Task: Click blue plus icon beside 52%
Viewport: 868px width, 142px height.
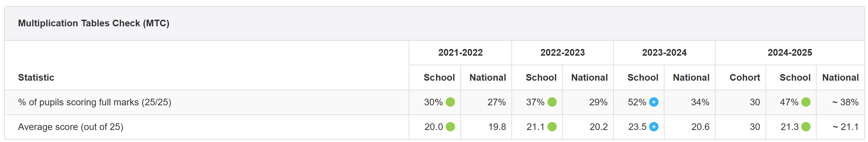Action: pyautogui.click(x=654, y=102)
